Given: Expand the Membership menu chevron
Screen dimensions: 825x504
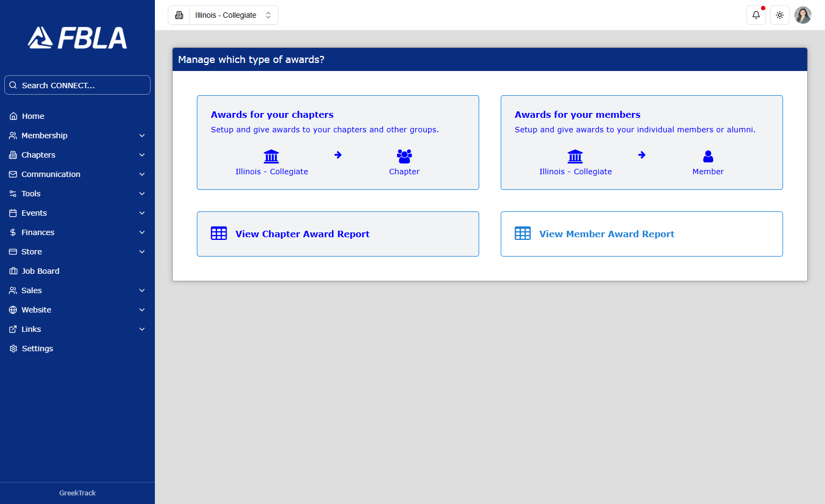Looking at the screenshot, I should pos(142,136).
